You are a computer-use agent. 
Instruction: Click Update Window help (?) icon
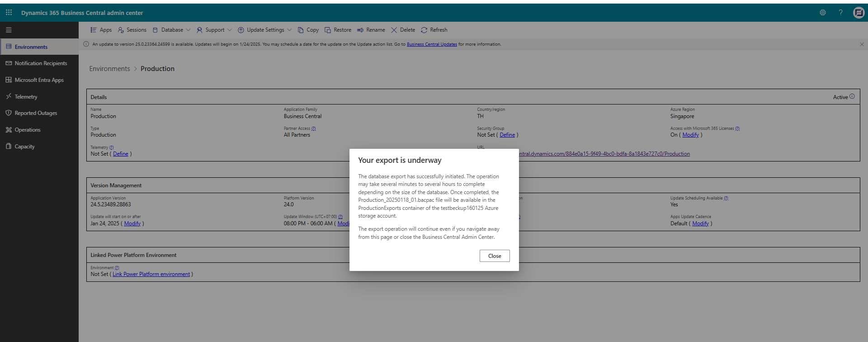click(x=340, y=217)
